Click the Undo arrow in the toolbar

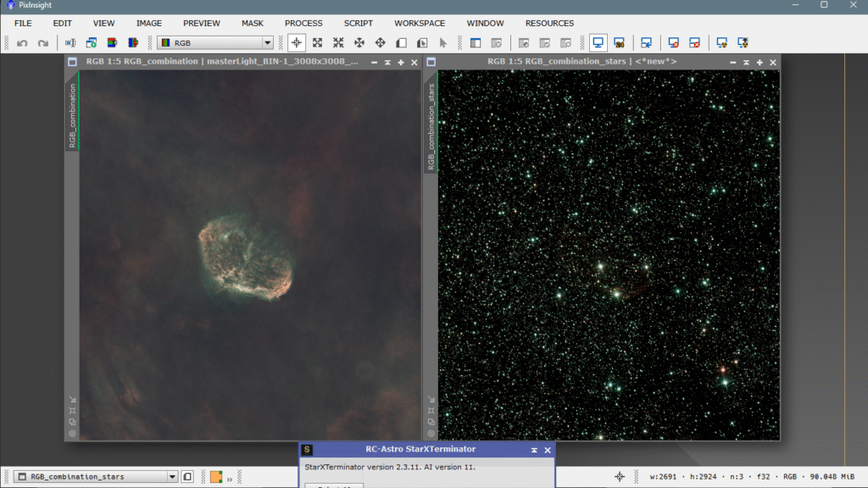22,42
